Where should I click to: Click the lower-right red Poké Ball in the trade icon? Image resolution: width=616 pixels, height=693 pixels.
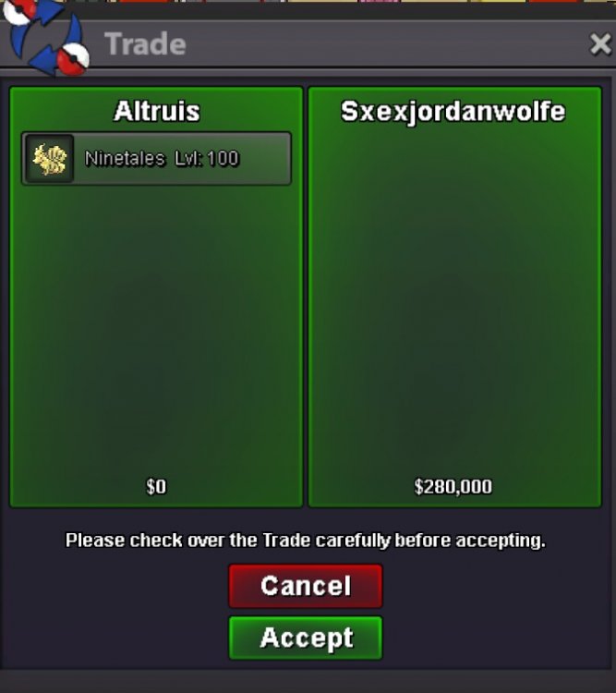(73, 58)
